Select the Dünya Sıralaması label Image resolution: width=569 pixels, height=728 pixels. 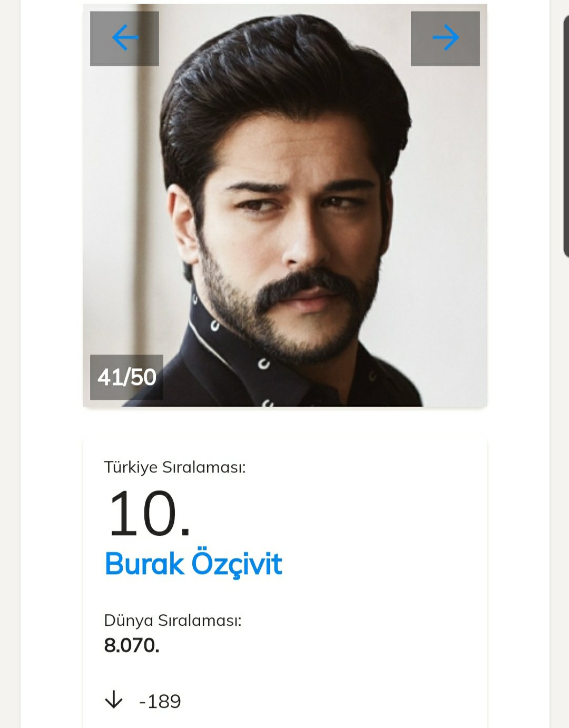tap(173, 621)
